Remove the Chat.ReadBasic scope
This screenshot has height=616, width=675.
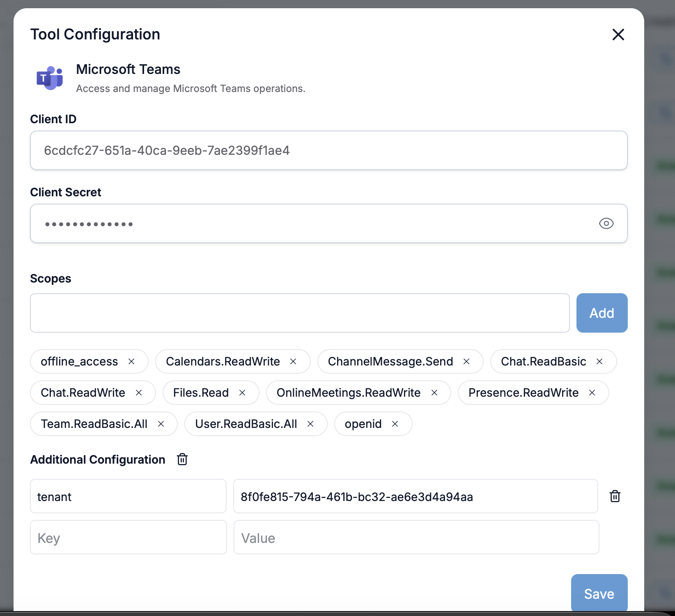[x=599, y=361]
